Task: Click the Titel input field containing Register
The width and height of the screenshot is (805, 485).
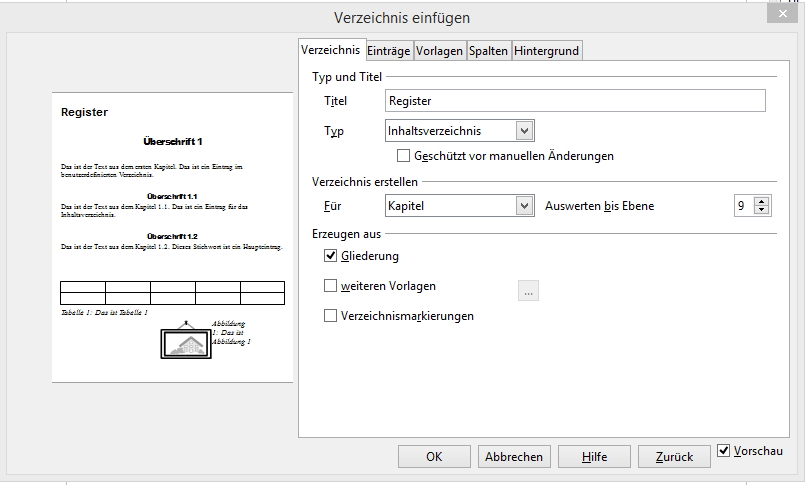Action: point(575,101)
